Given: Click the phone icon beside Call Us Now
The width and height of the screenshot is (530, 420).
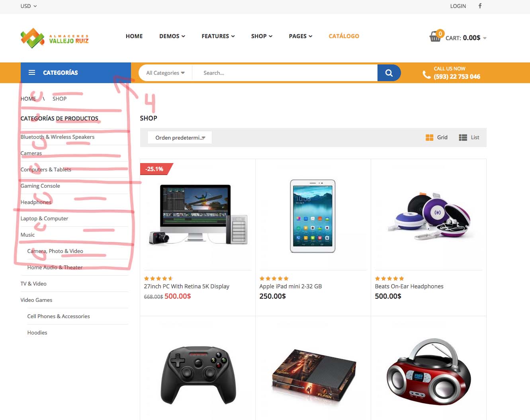Looking at the screenshot, I should pos(426,74).
